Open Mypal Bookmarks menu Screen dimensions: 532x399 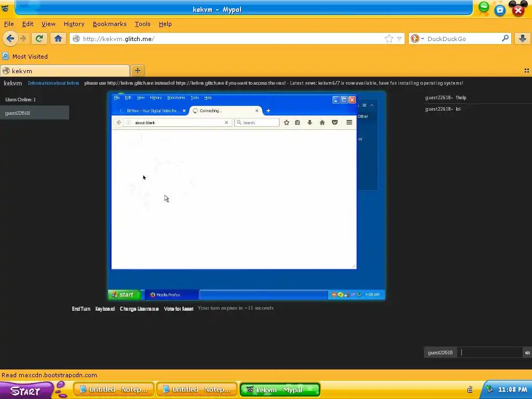[110, 24]
